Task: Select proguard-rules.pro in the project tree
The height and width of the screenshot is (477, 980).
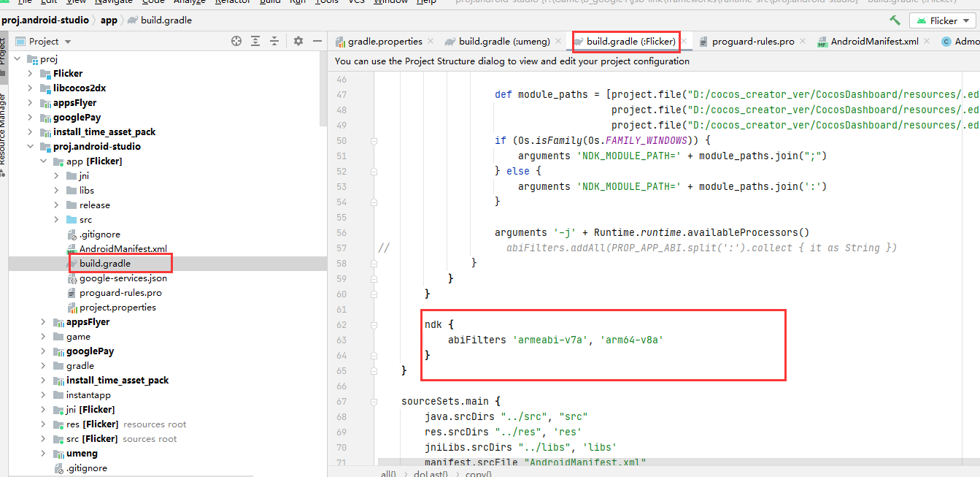Action: pos(120,293)
